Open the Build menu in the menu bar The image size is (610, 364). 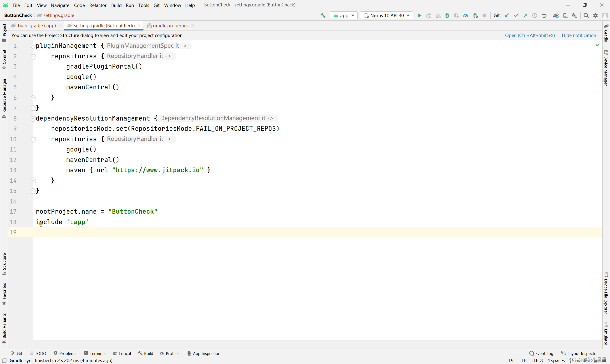(116, 5)
